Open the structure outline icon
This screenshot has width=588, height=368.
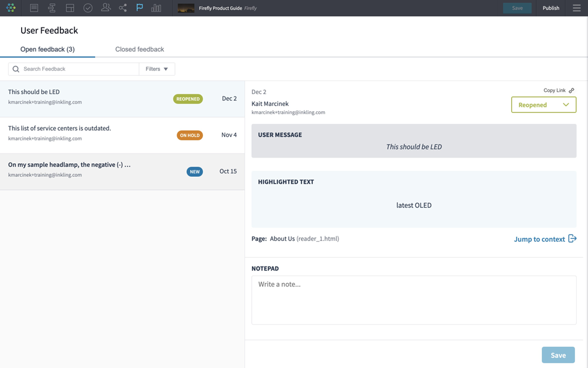pyautogui.click(x=52, y=8)
